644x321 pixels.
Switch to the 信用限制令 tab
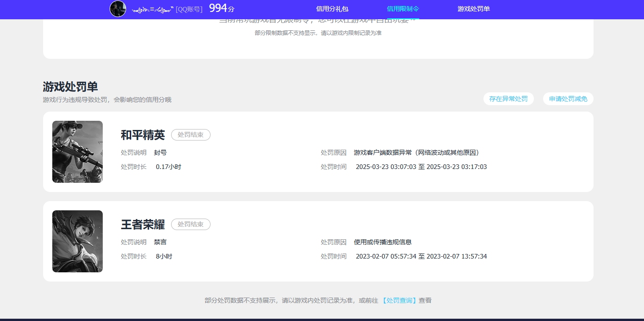tap(403, 9)
